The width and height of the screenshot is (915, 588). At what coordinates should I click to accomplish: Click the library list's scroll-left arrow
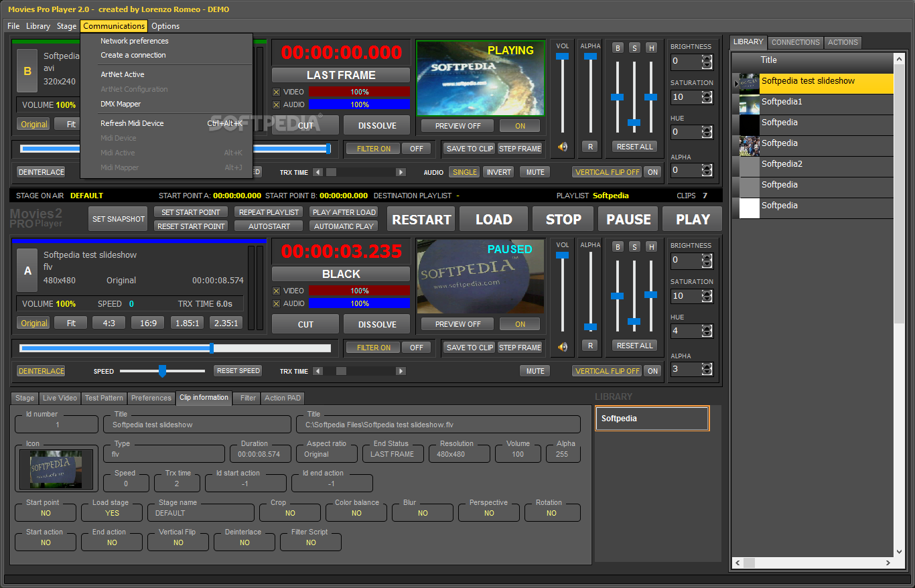(x=737, y=563)
